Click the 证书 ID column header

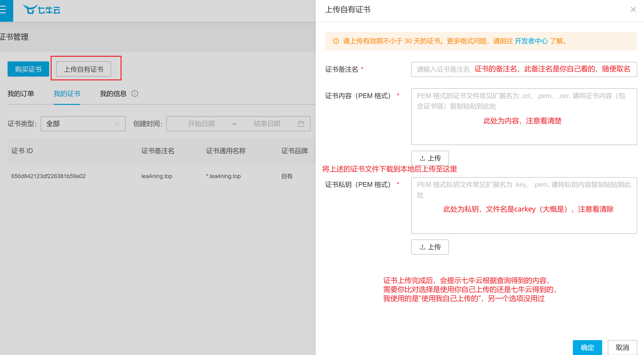click(x=22, y=151)
